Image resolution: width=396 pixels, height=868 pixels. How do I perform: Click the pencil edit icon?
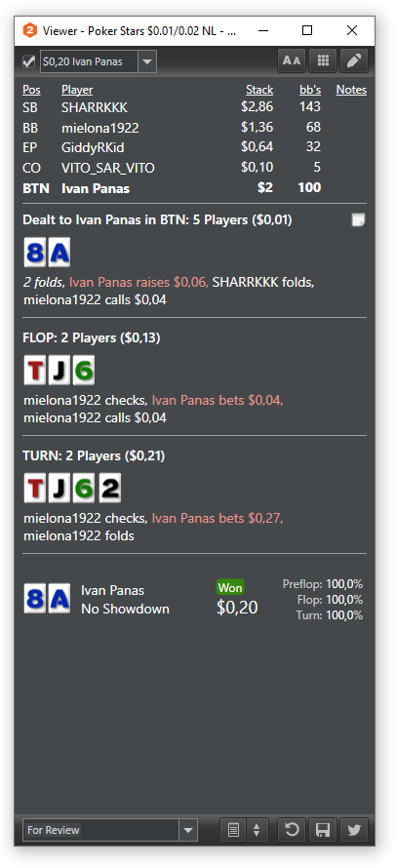354,61
